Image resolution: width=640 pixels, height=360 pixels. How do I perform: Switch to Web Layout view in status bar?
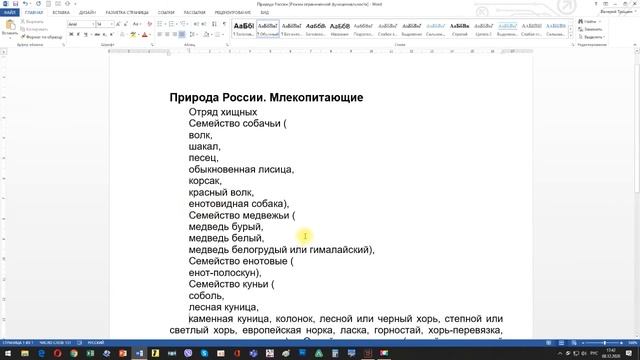tap(574, 343)
